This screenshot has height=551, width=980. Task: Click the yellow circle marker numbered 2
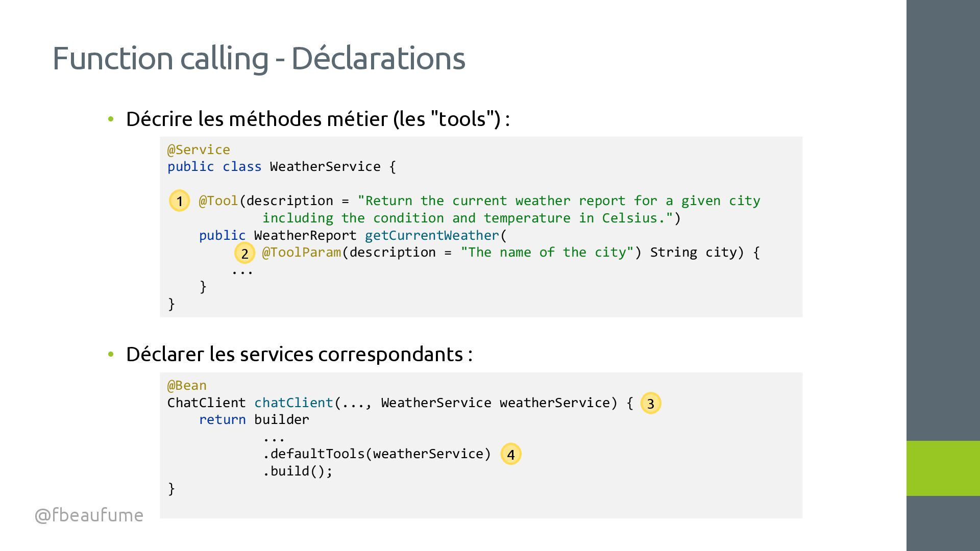tap(244, 253)
